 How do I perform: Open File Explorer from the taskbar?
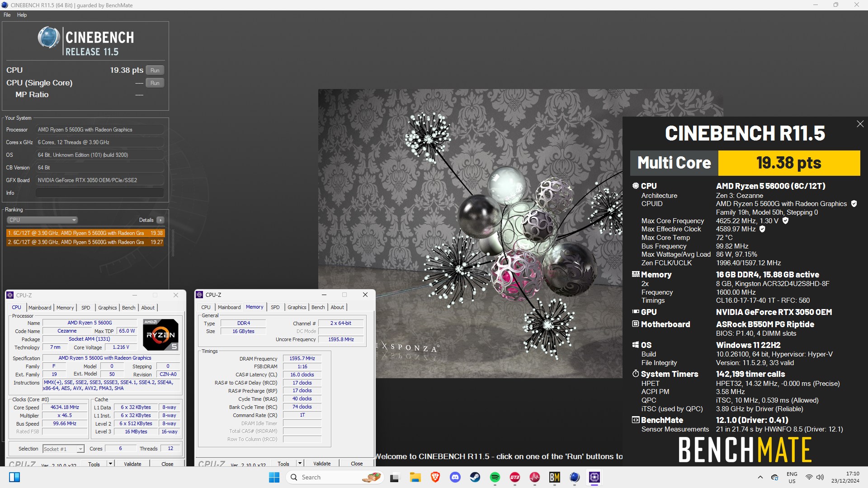tap(415, 477)
